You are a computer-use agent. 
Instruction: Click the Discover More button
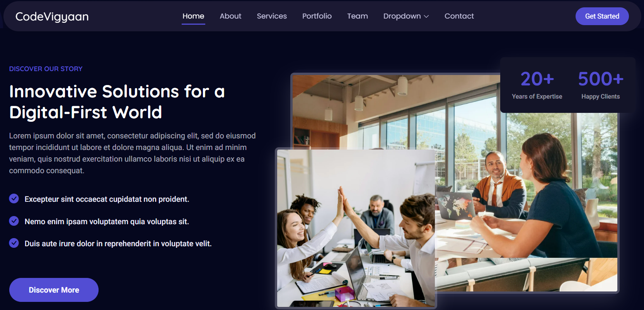(x=54, y=290)
